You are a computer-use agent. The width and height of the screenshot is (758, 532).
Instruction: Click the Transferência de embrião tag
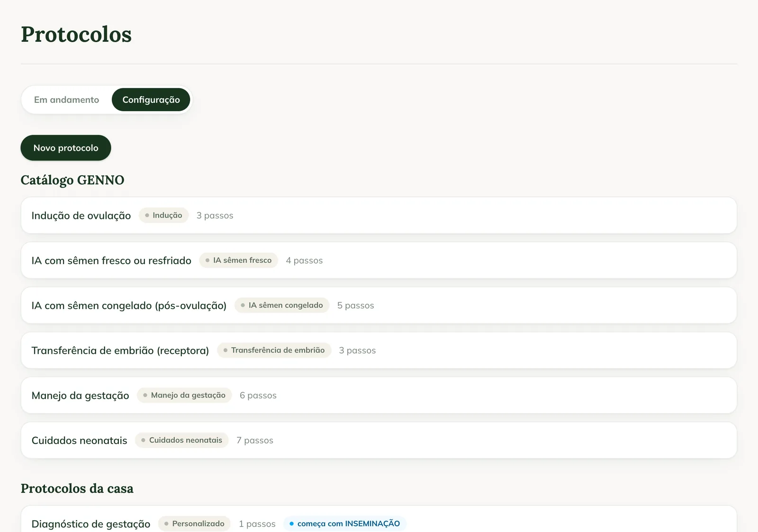(274, 350)
